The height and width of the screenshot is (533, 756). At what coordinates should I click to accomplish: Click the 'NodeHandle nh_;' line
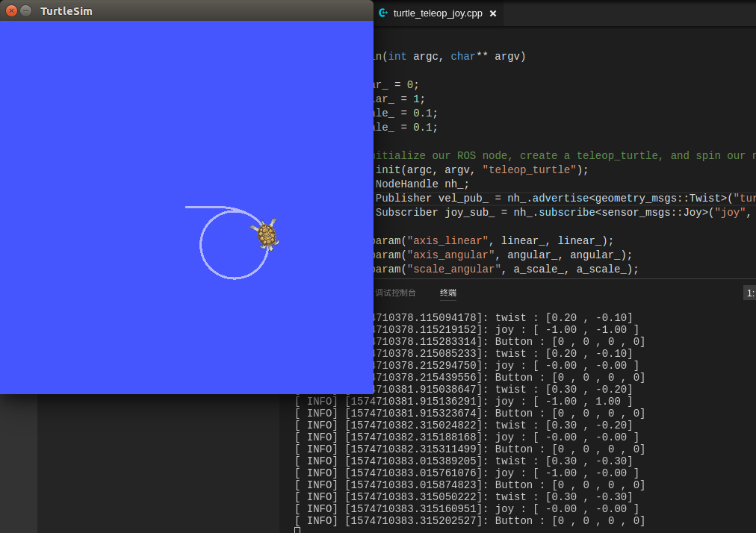point(422,184)
